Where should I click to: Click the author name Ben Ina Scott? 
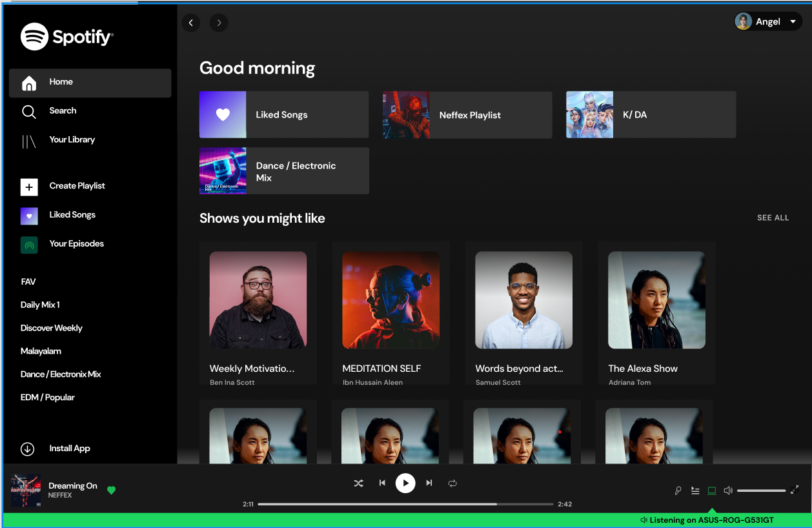click(232, 383)
